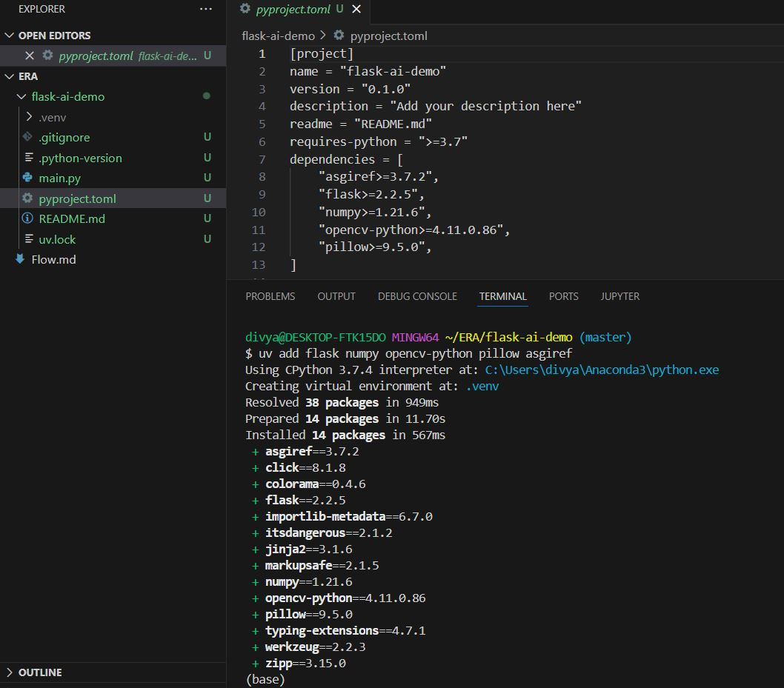This screenshot has height=688, width=784.
Task: Click flask-ai-demo in the breadcrumb
Action: click(x=278, y=36)
